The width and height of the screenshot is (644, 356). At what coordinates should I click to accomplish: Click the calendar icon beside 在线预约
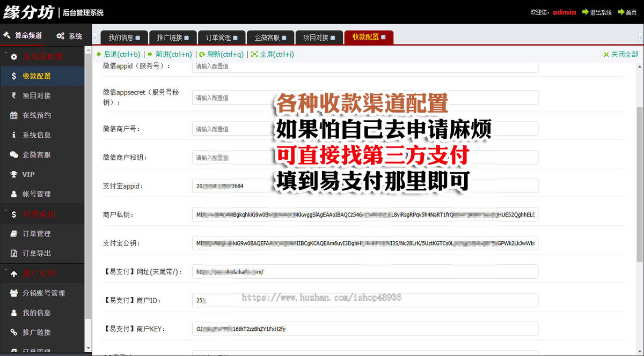(x=14, y=115)
